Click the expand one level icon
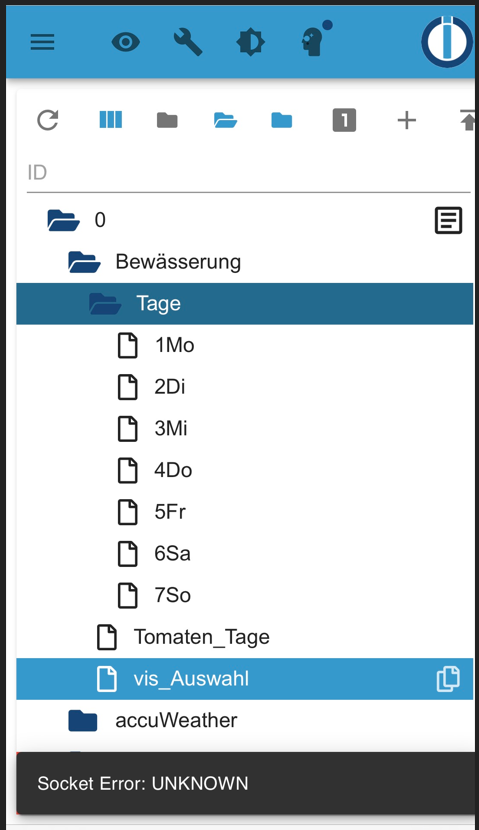The width and height of the screenshot is (479, 830). (x=344, y=120)
